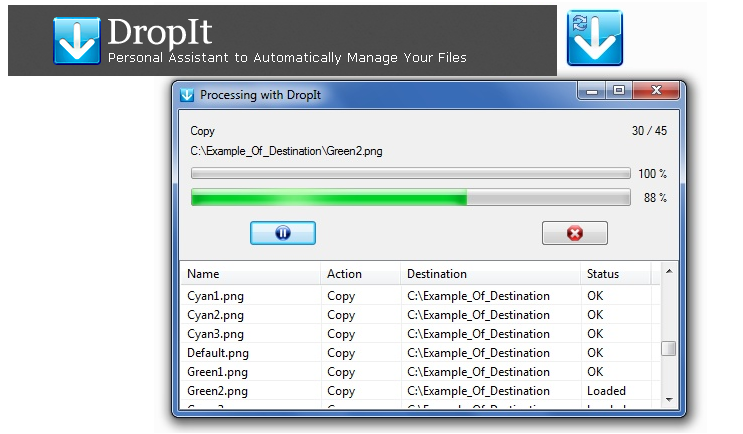This screenshot has height=434, width=743.
Task: Click the 30 / 45 file counter
Action: 649,131
